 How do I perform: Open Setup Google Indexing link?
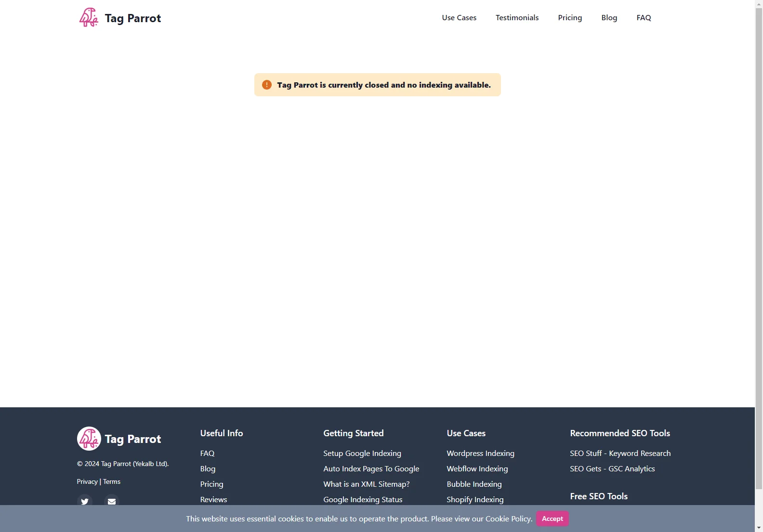[x=362, y=453]
